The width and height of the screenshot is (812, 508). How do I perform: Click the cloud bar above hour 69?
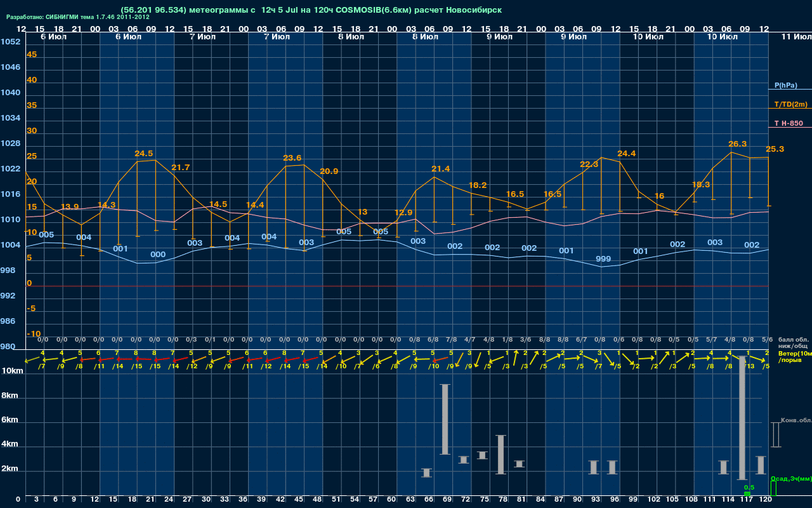(445, 419)
